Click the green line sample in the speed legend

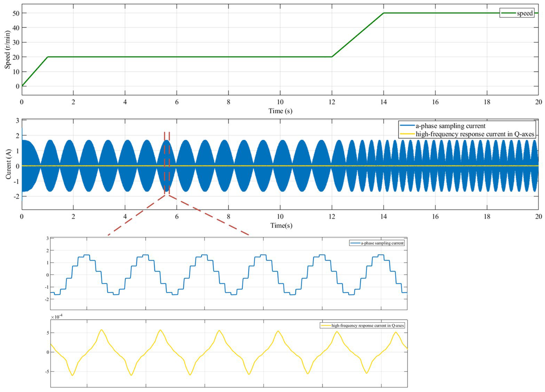509,13
